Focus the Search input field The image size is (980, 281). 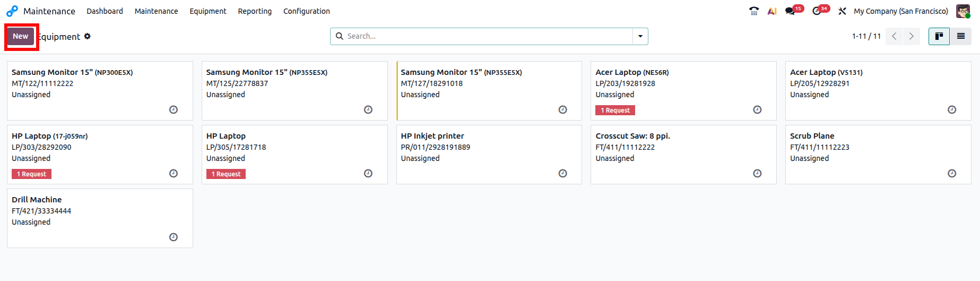(x=488, y=36)
